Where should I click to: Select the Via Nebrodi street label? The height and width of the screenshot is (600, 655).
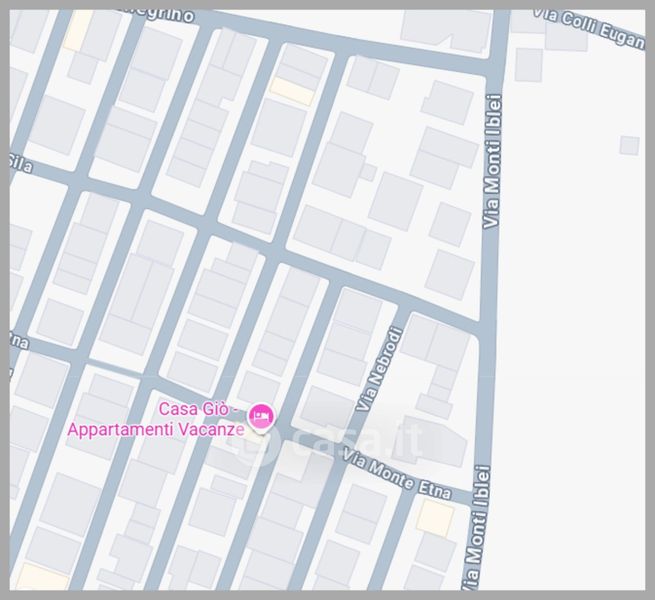pos(379,369)
